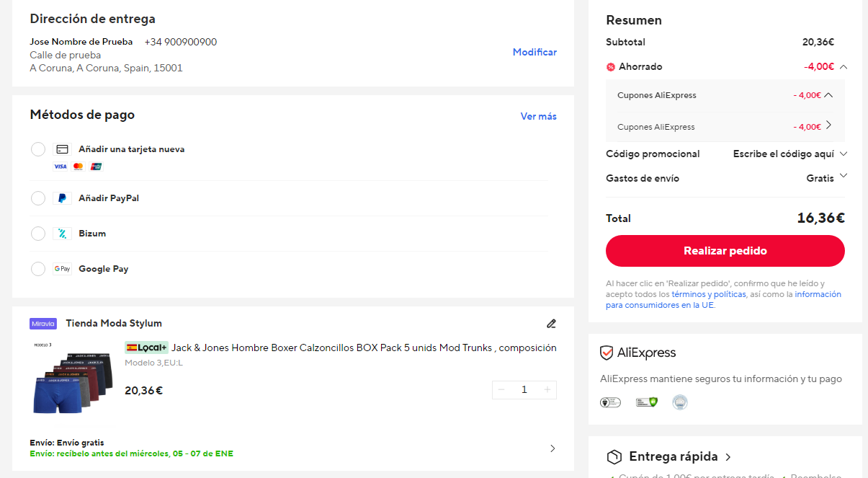Click the credit card icon
The image size is (868, 478).
click(x=62, y=149)
